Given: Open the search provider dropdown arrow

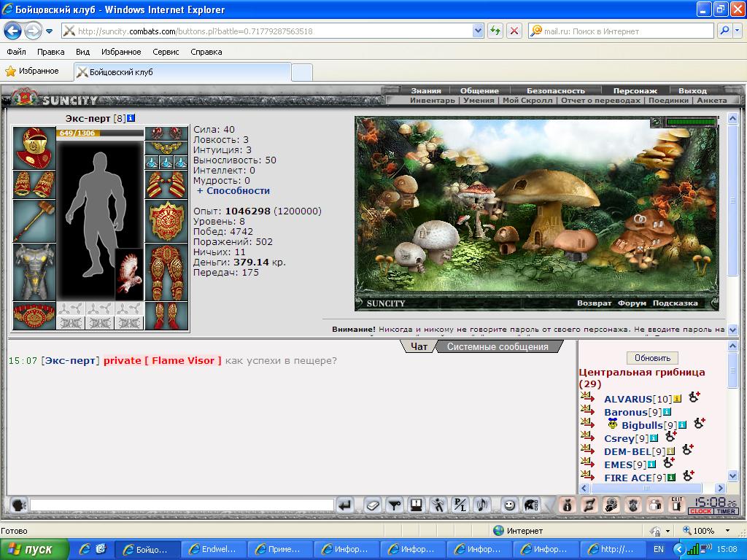Looking at the screenshot, I should [738, 31].
